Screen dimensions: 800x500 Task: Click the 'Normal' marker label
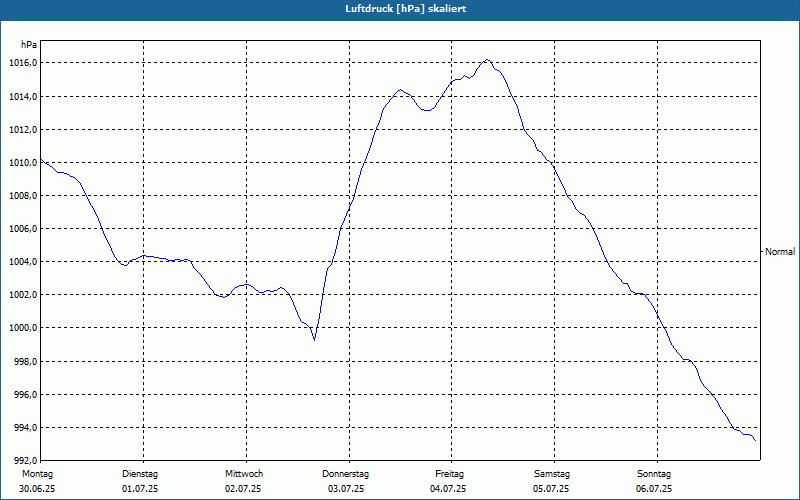click(780, 252)
